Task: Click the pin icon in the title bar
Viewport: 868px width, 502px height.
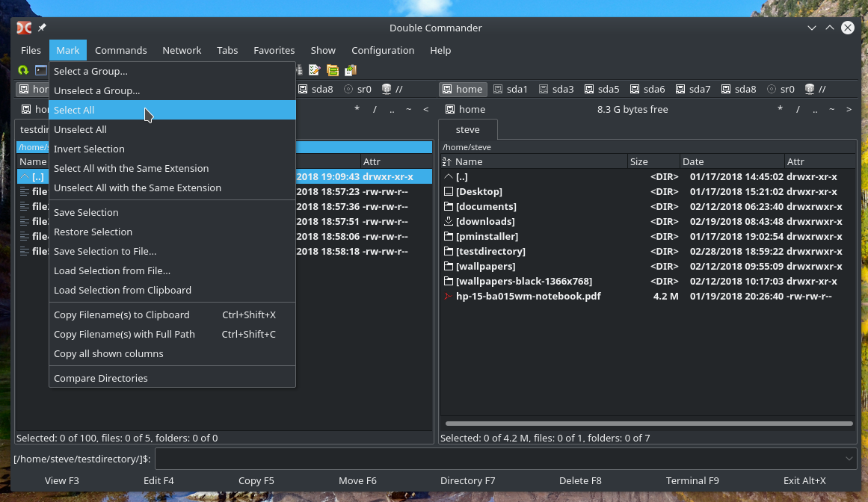Action: [42, 27]
